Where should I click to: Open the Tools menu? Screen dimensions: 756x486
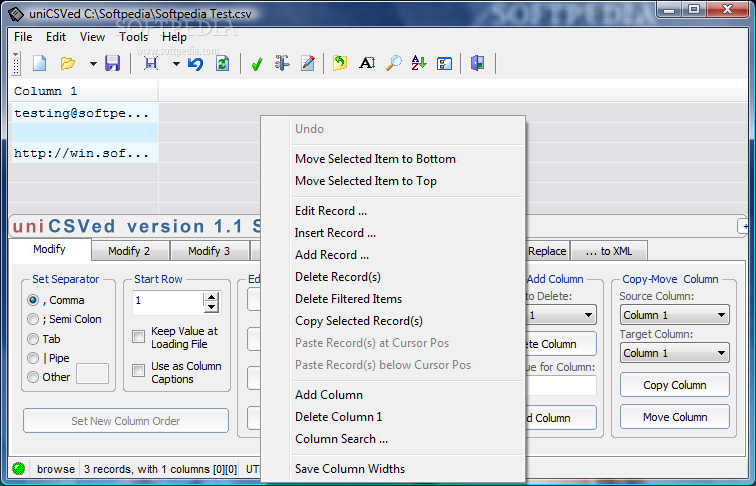134,37
